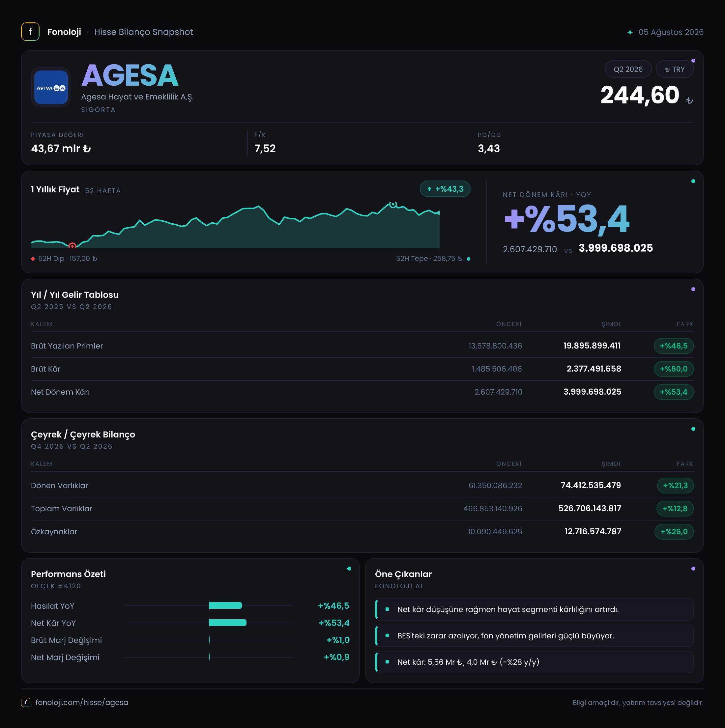Click the +%12,8 badge for Toplam Varlıklar
725x728 pixels.
click(x=675, y=508)
